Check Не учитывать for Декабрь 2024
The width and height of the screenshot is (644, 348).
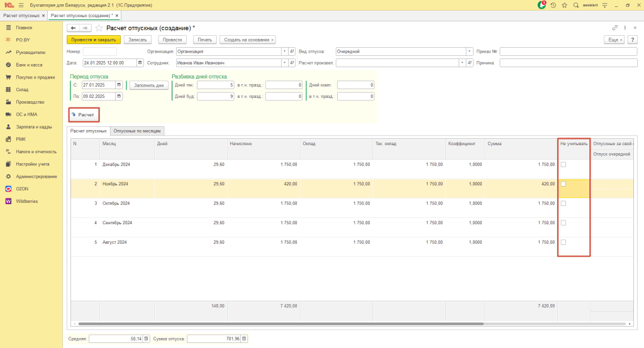[563, 165]
